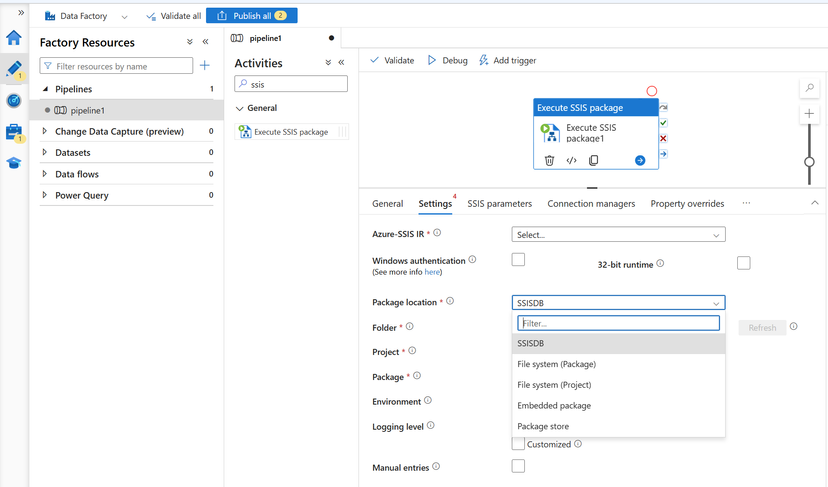The image size is (828, 487).
Task: Open the Azure-SSIS IR dropdown
Action: 618,235
